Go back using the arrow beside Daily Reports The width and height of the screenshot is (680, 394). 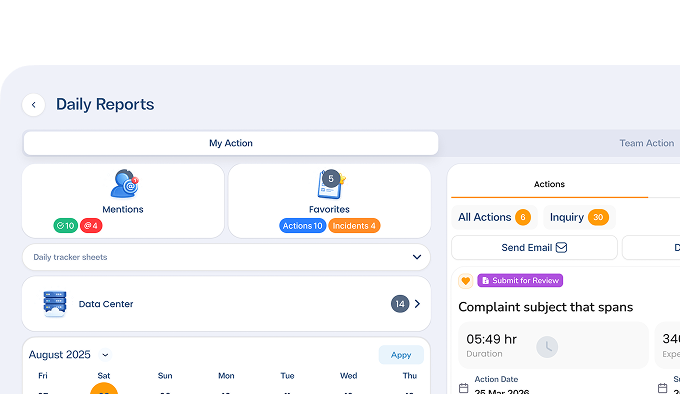(33, 104)
